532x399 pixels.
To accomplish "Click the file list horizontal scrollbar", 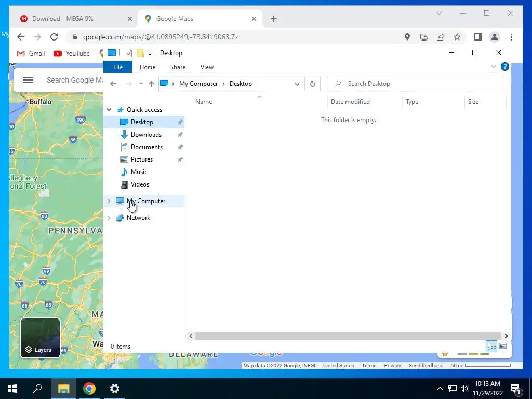I will click(348, 336).
